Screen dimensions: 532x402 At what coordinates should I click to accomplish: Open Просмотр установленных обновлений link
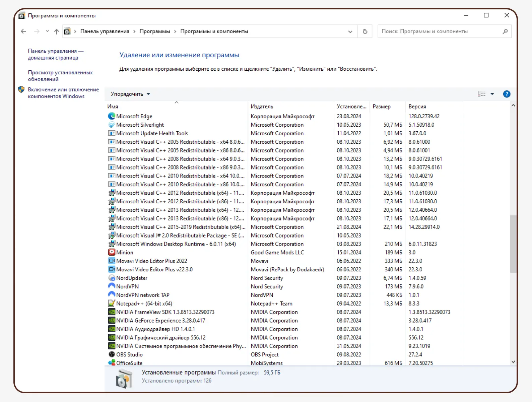(60, 76)
